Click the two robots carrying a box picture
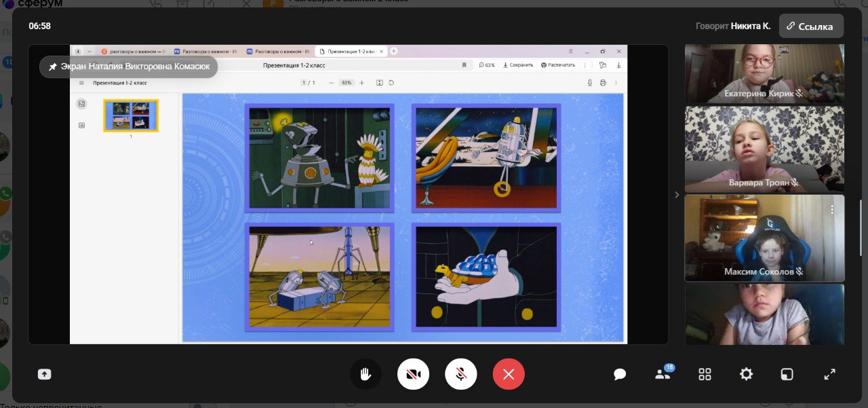 tap(319, 277)
